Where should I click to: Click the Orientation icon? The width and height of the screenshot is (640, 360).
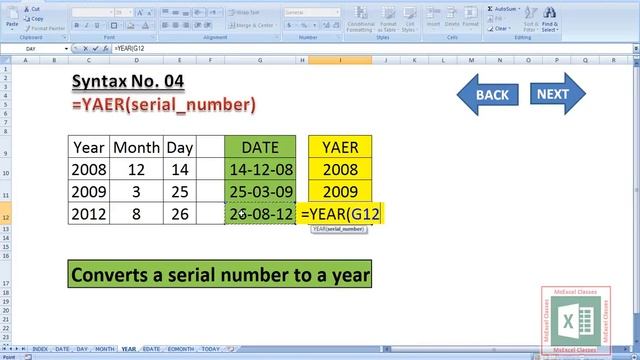point(198,13)
